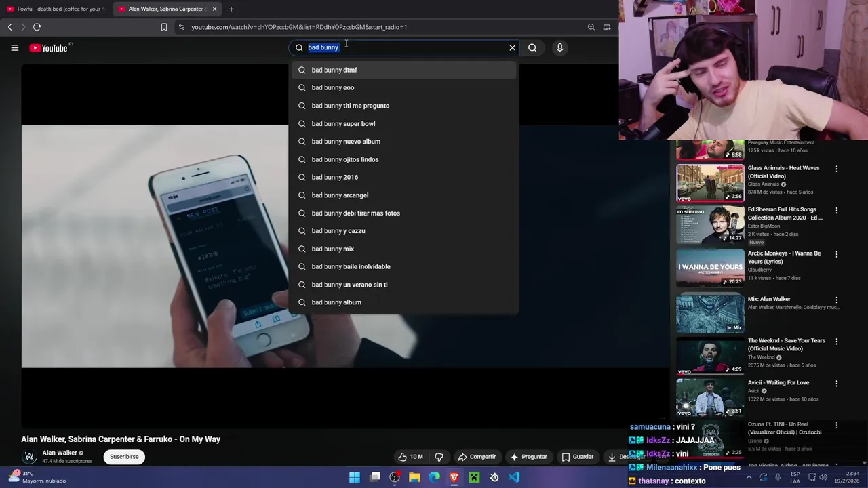Open options for Mix: Alan Walker
The height and width of the screenshot is (488, 868).
[x=836, y=300]
